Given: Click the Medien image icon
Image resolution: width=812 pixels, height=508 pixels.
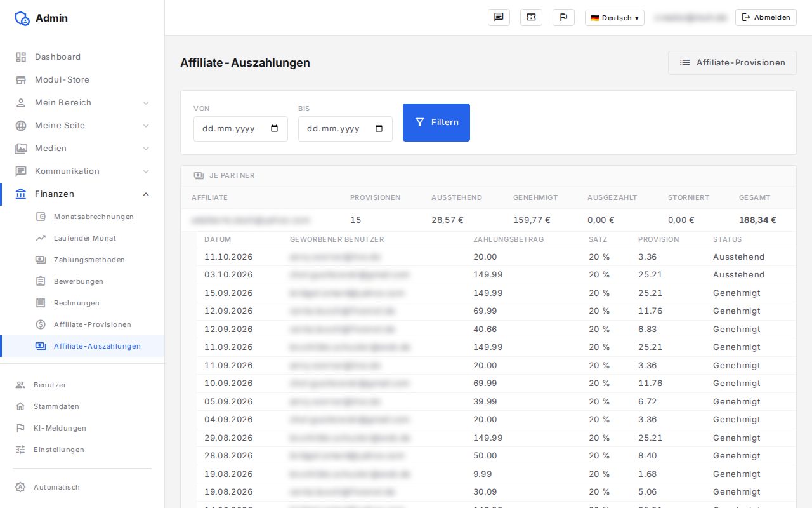Looking at the screenshot, I should tap(21, 148).
